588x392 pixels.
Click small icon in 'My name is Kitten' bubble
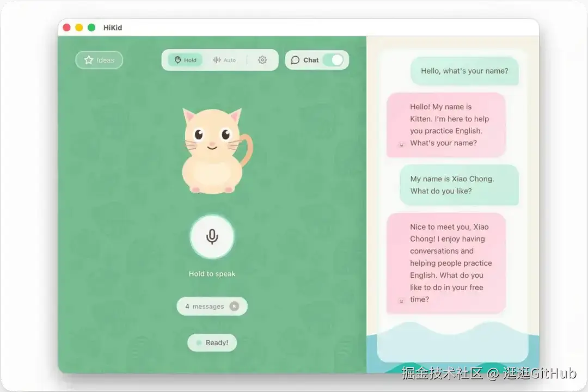pyautogui.click(x=401, y=144)
